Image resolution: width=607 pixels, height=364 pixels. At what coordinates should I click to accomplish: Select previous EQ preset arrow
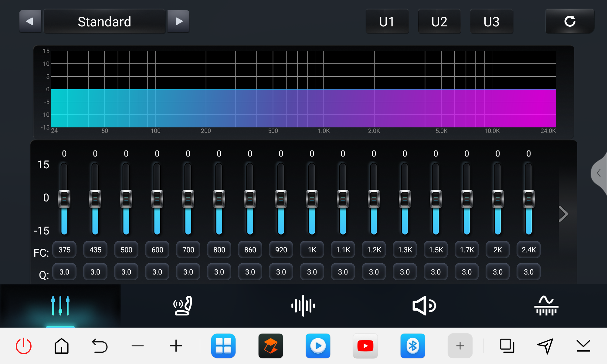pyautogui.click(x=30, y=22)
